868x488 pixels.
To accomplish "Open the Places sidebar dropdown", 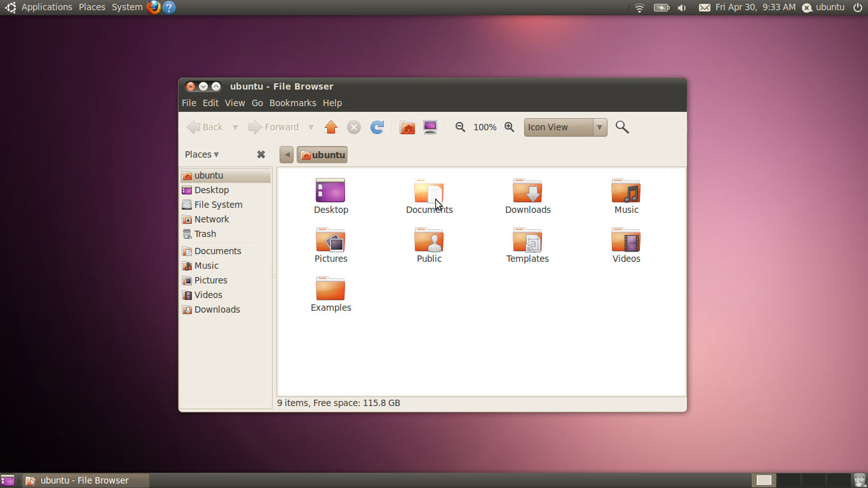I will click(x=201, y=154).
